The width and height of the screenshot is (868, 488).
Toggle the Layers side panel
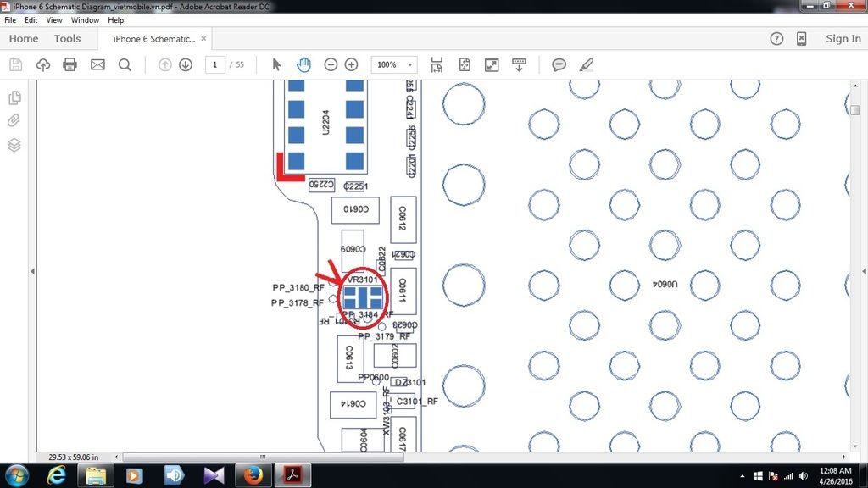(x=14, y=145)
